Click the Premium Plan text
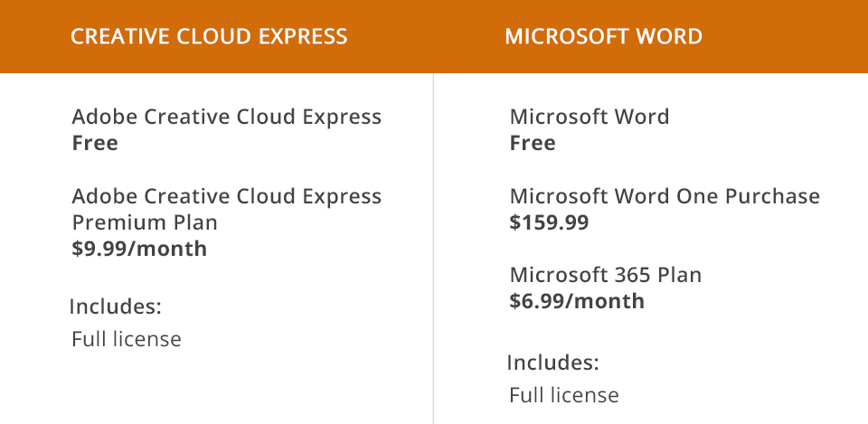 [145, 222]
